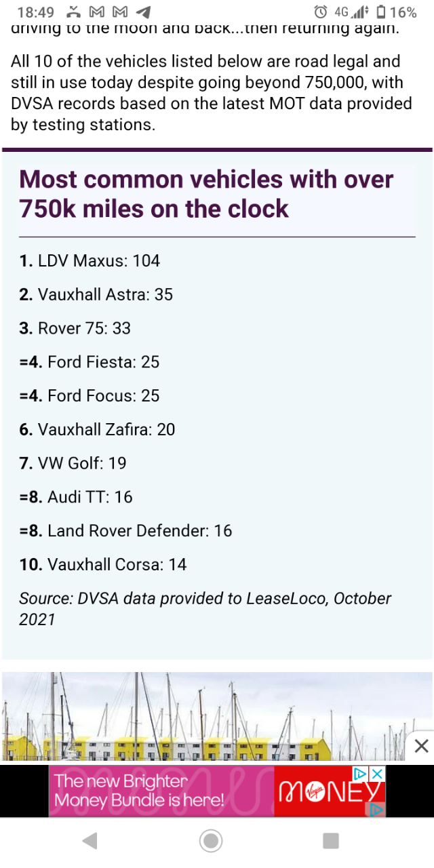434x868 pixels.
Task: Select the LDV Maxus: 104 list entry
Action: tap(90, 260)
